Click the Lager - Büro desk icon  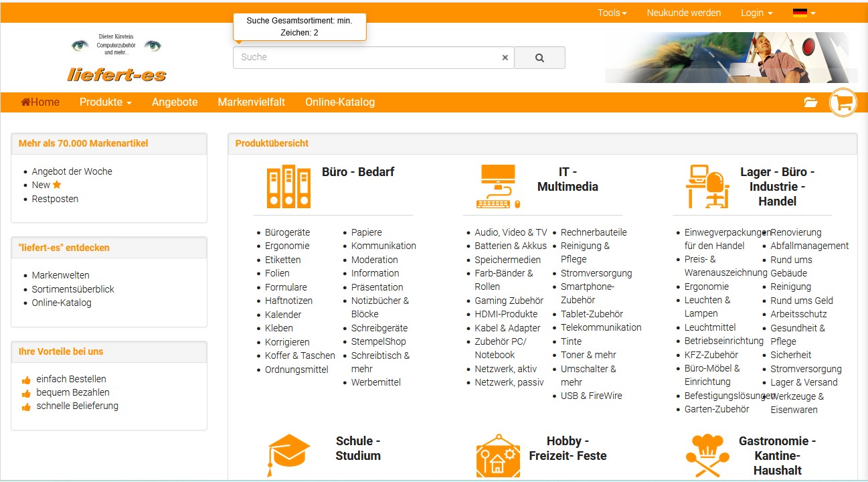point(707,186)
